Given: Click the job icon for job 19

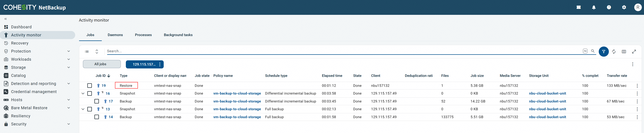Looking at the screenshot, I should pyautogui.click(x=98, y=86).
